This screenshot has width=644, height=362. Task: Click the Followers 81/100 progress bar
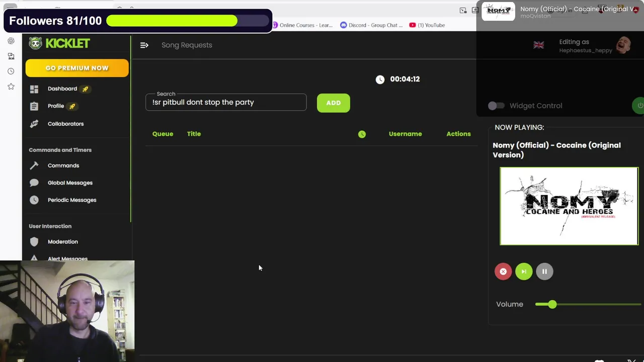[188, 21]
